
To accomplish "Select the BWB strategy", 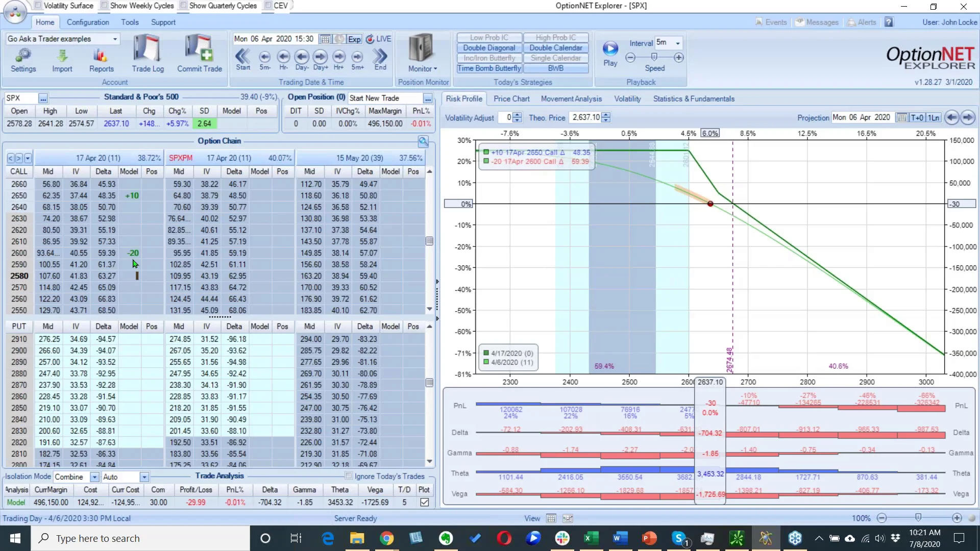I will coord(556,68).
